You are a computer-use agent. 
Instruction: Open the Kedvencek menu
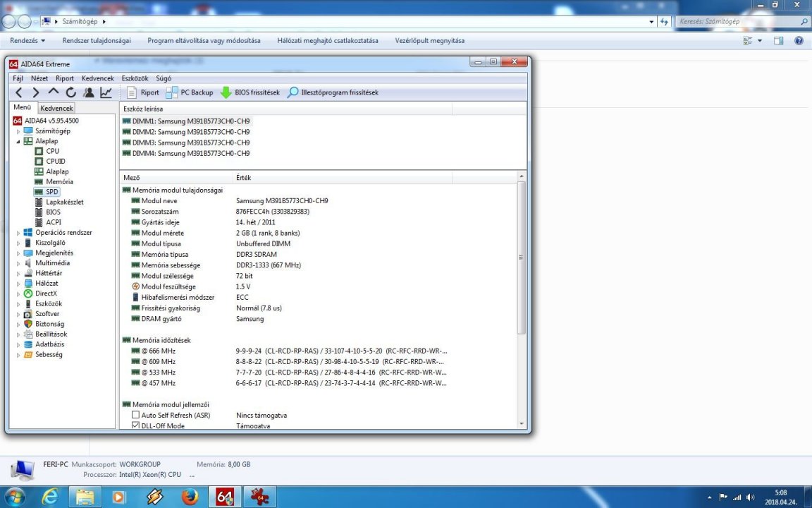(x=98, y=78)
